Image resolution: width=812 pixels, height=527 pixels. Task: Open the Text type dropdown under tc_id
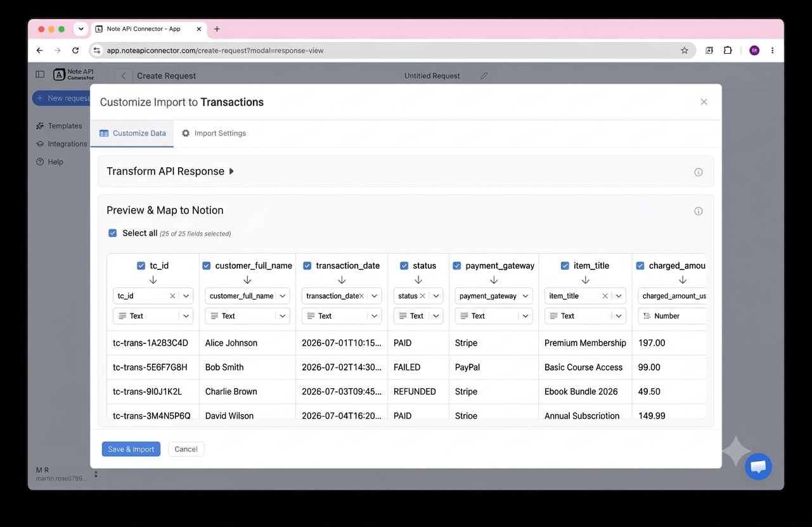pos(153,316)
